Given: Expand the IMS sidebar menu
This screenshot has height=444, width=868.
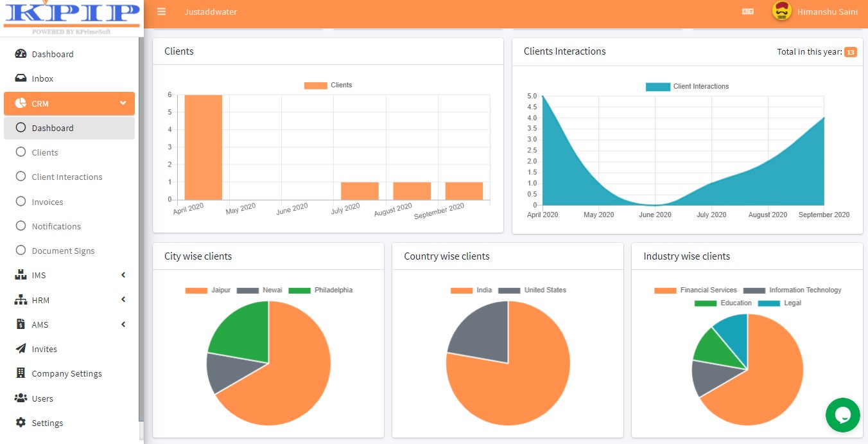Looking at the screenshot, I should (x=69, y=275).
